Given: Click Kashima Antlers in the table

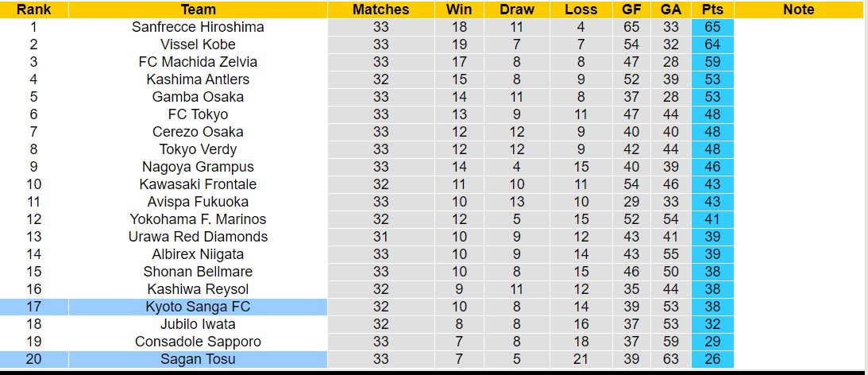Looking at the screenshot, I should pos(198,79).
